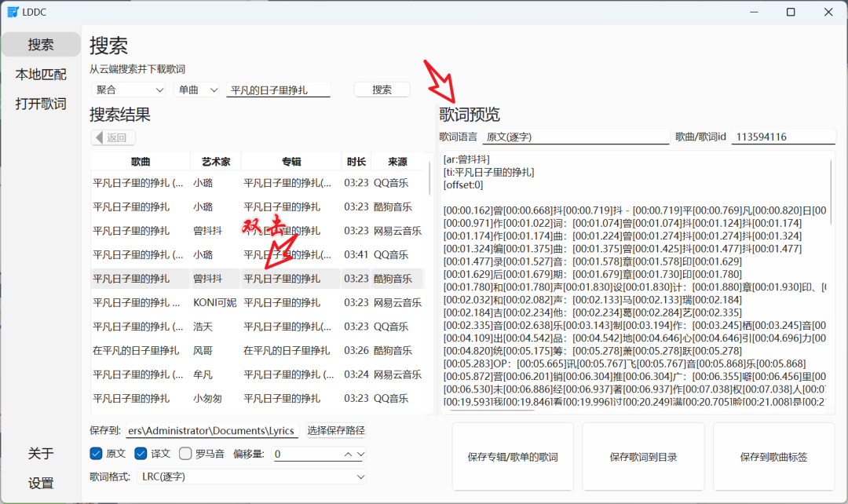The height and width of the screenshot is (504, 848).
Task: Open the 关于 page
Action: [41, 453]
